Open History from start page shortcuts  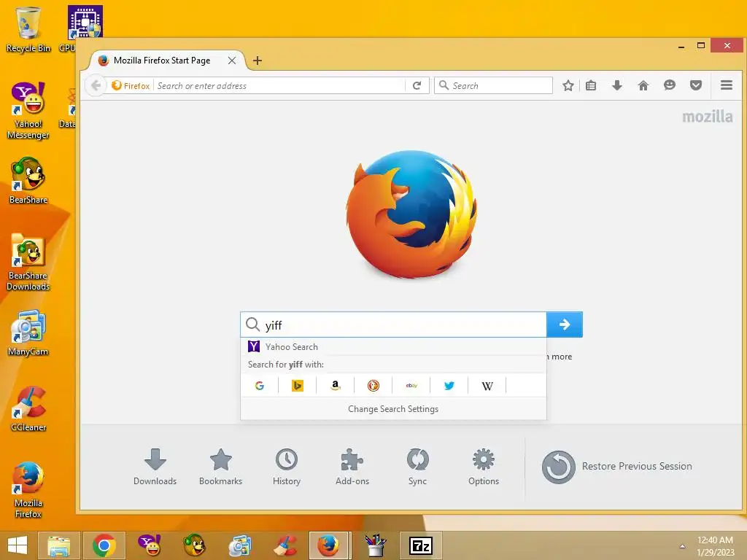click(286, 467)
